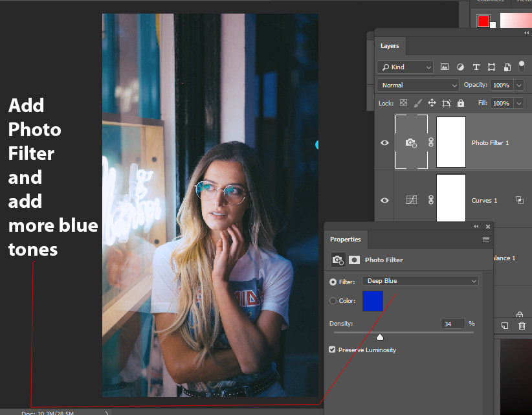Click the Opacity 100% field
532x415 pixels.
[x=502, y=85]
